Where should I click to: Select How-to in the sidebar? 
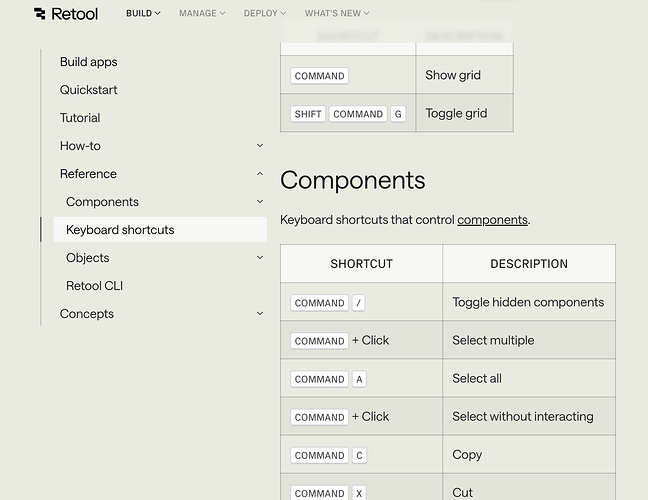(x=80, y=146)
